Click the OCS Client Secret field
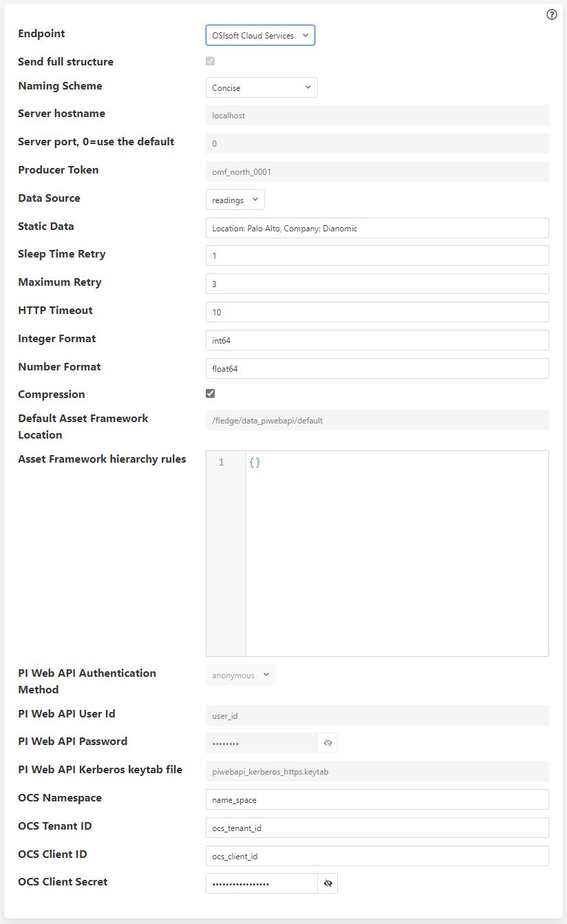The image size is (567, 924). 261,883
